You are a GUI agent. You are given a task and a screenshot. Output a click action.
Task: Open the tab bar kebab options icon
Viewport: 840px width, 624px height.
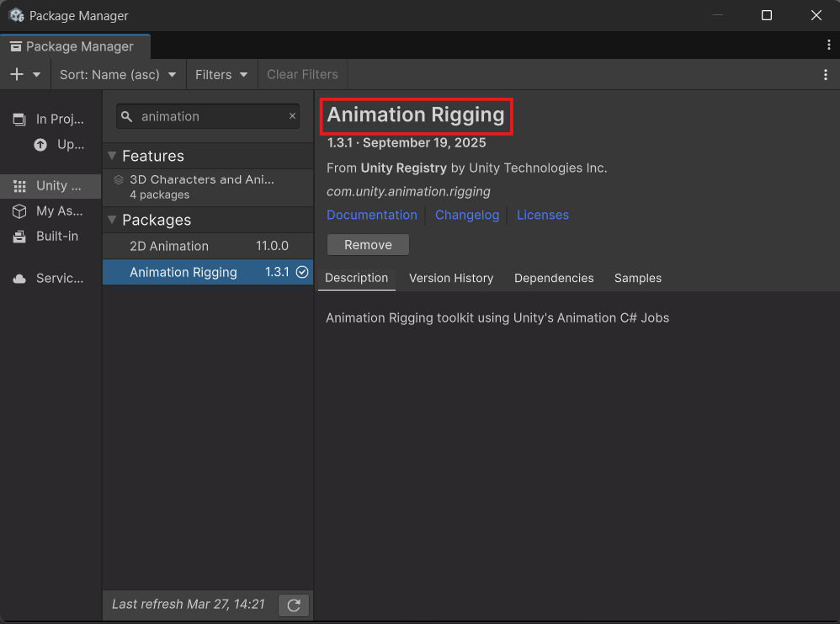(x=829, y=45)
